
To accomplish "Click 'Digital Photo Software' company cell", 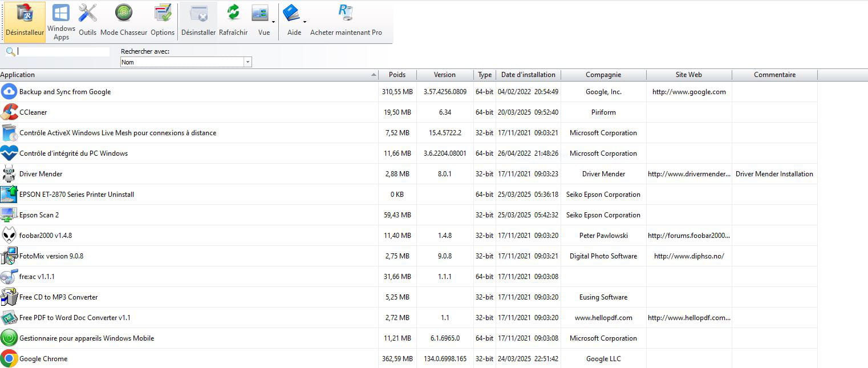I will pyautogui.click(x=603, y=256).
